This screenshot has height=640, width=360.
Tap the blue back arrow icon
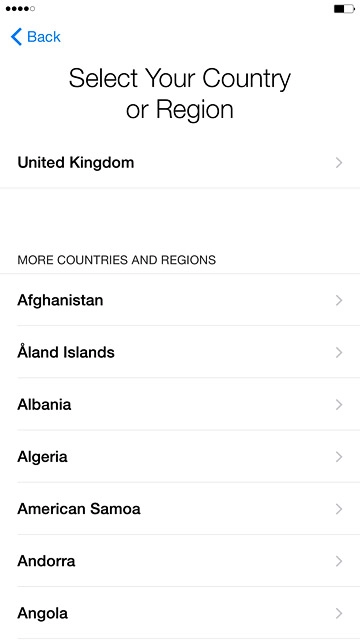click(x=16, y=37)
